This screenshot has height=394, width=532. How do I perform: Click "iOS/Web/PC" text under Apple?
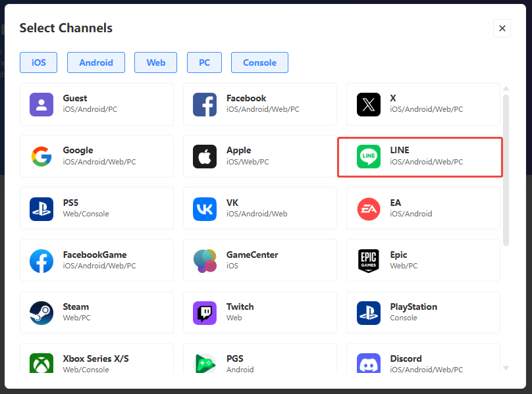pyautogui.click(x=248, y=162)
